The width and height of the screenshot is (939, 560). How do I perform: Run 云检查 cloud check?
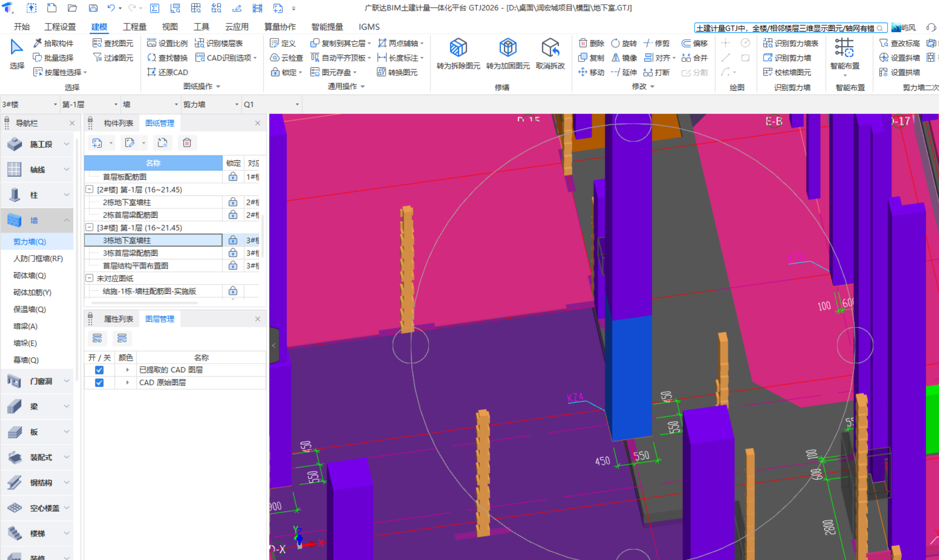tap(286, 58)
